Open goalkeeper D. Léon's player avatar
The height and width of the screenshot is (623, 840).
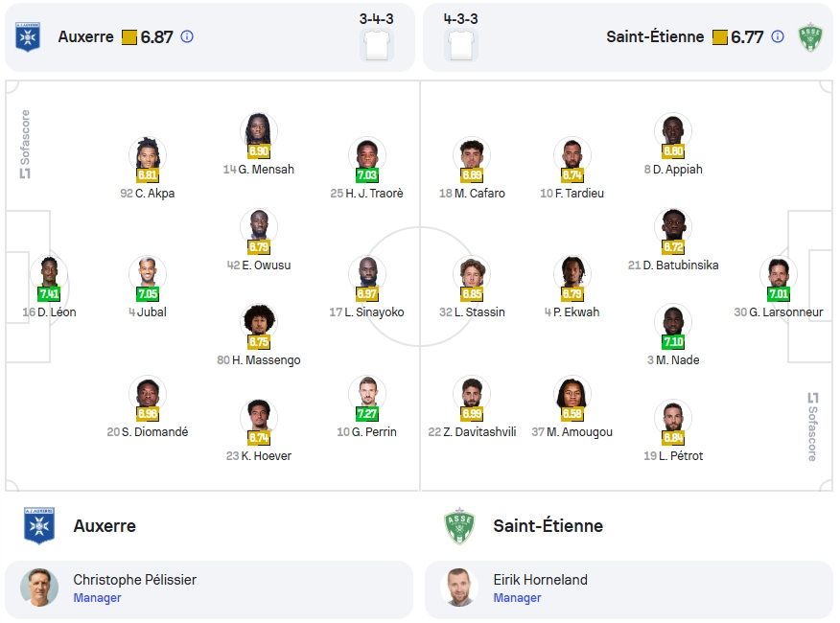click(x=49, y=274)
